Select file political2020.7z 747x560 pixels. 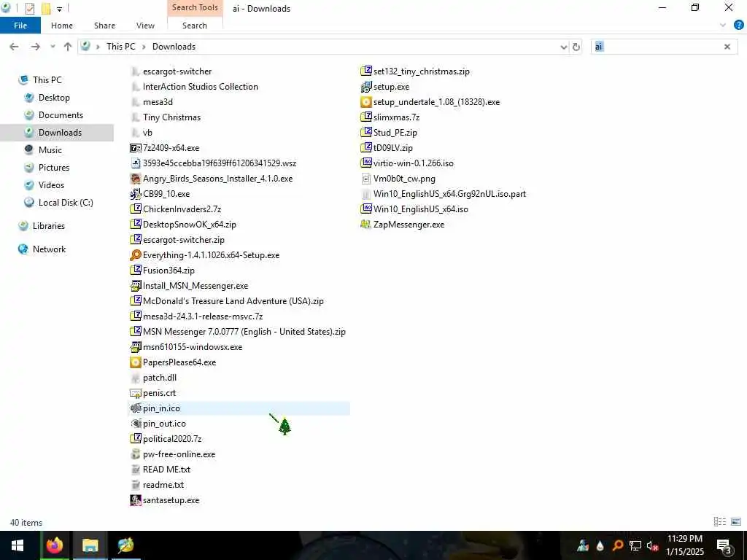172,439
